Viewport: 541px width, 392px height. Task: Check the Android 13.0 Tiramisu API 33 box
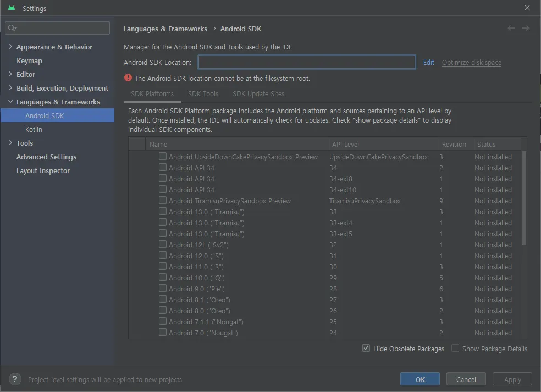tap(163, 212)
